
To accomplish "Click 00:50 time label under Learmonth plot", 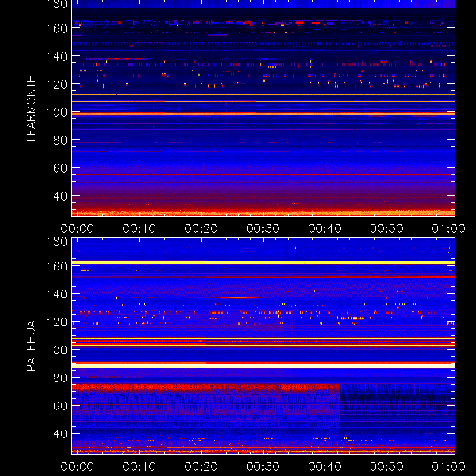I will (386, 228).
